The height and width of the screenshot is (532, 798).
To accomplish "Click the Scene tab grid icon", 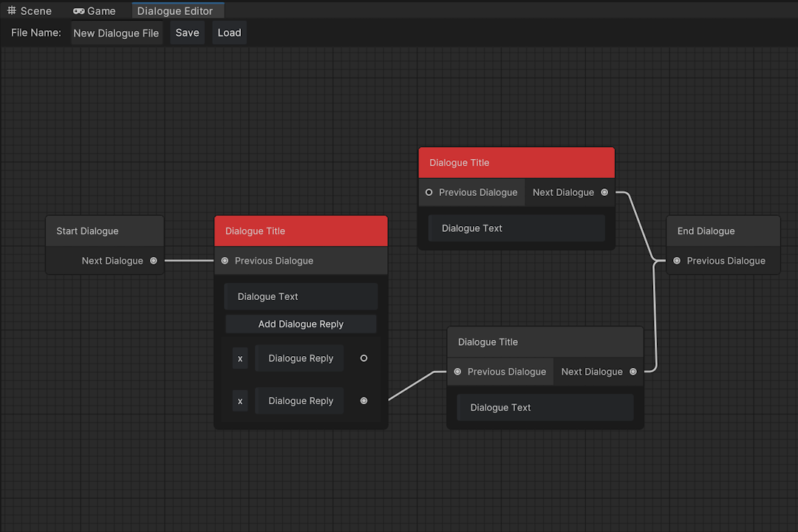I will pyautogui.click(x=12, y=10).
